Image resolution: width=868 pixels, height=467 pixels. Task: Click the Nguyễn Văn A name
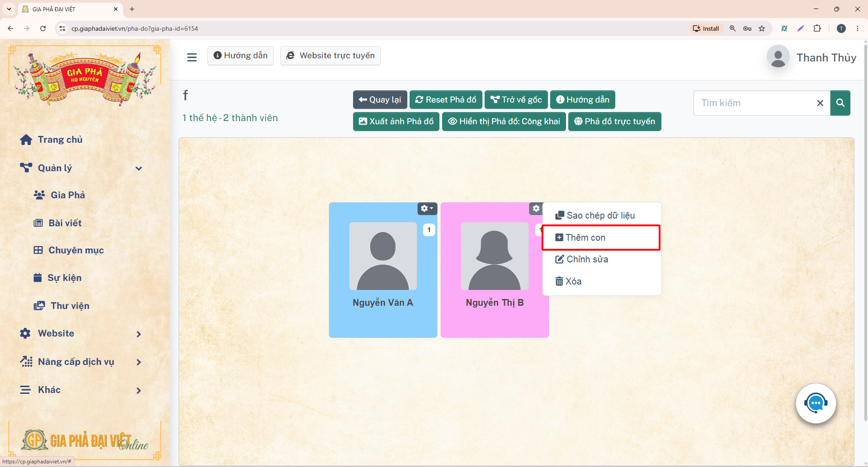pyautogui.click(x=383, y=303)
